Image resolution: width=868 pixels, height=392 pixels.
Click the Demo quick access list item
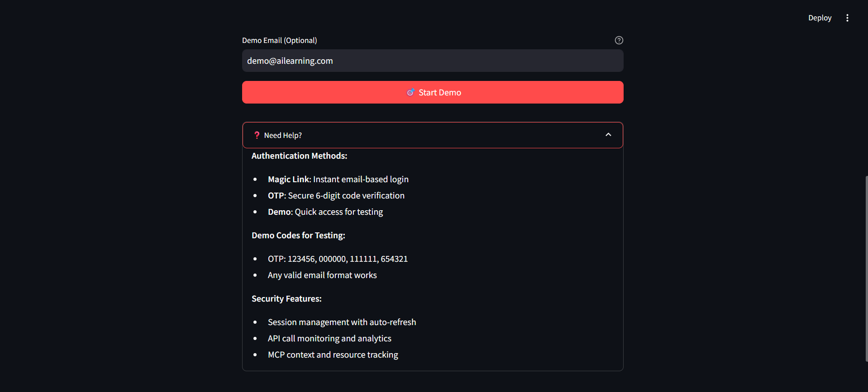coord(325,212)
